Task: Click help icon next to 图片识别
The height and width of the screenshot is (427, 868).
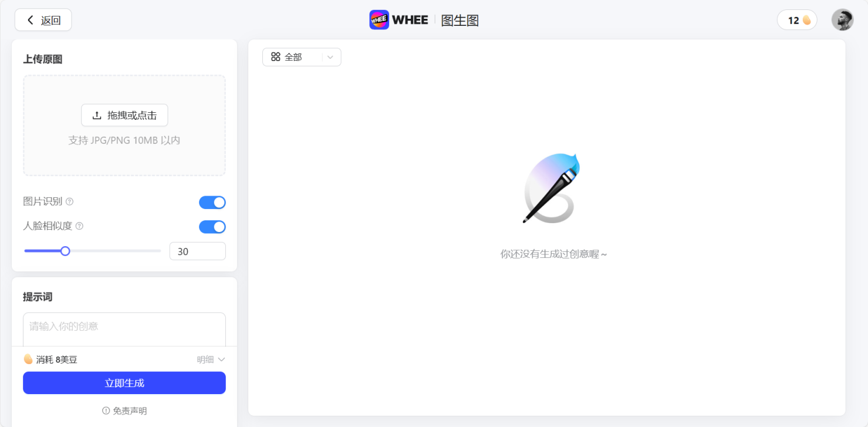Action: pos(69,201)
